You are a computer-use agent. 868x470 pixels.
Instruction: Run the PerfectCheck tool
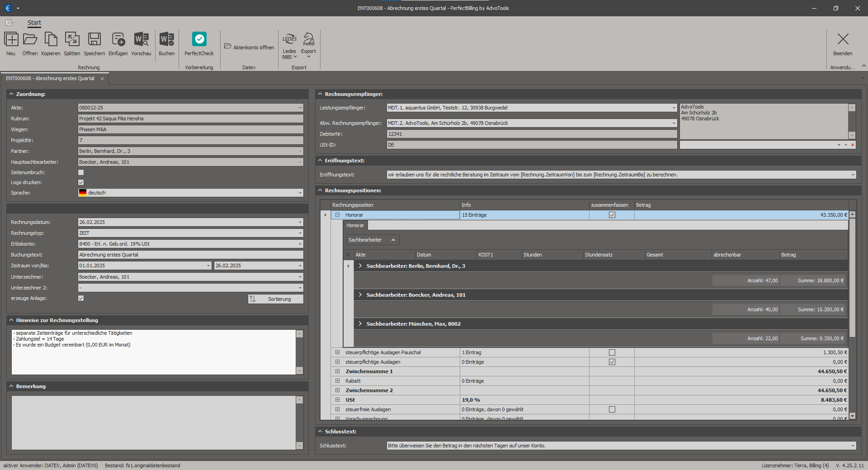pos(199,40)
